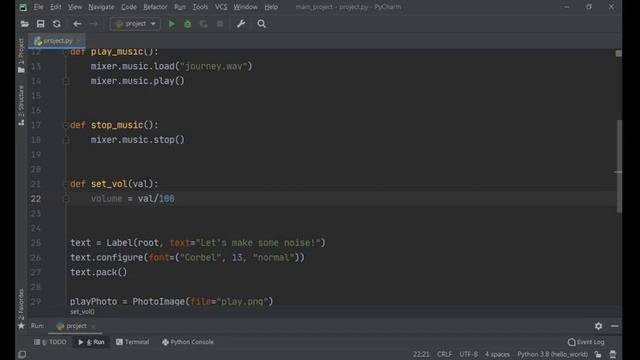Screen dimensions: 640x360
Task: Open the Tools menu
Action: [200, 7]
